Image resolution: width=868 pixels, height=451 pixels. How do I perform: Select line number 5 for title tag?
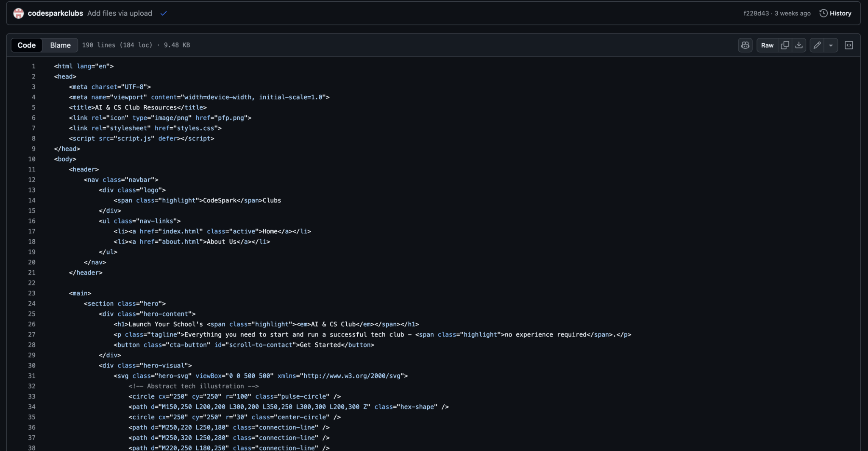point(33,107)
